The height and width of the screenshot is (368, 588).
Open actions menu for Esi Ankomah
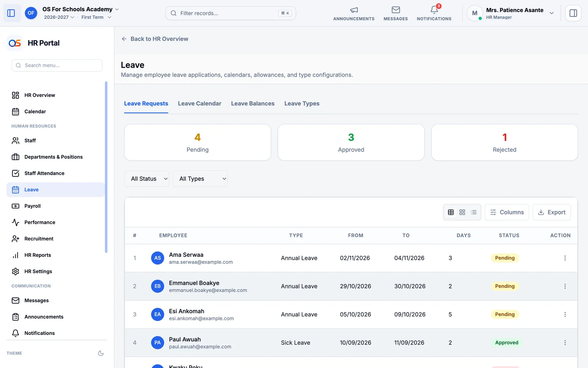click(565, 315)
